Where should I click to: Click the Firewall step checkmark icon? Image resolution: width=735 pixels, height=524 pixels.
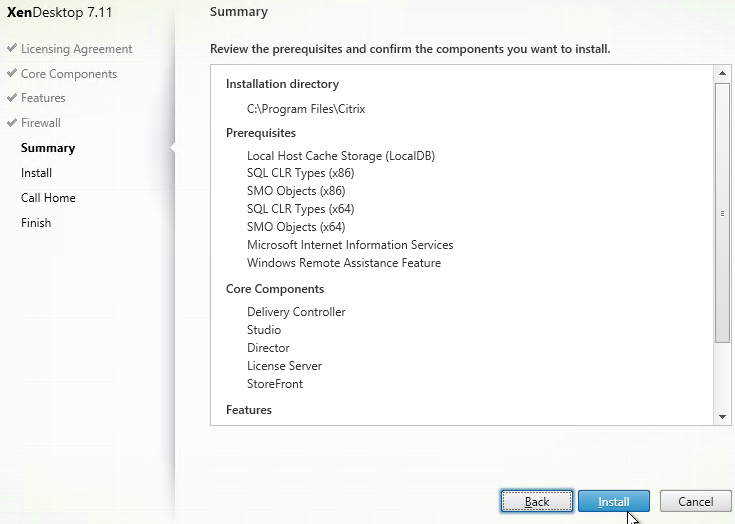(x=12, y=122)
